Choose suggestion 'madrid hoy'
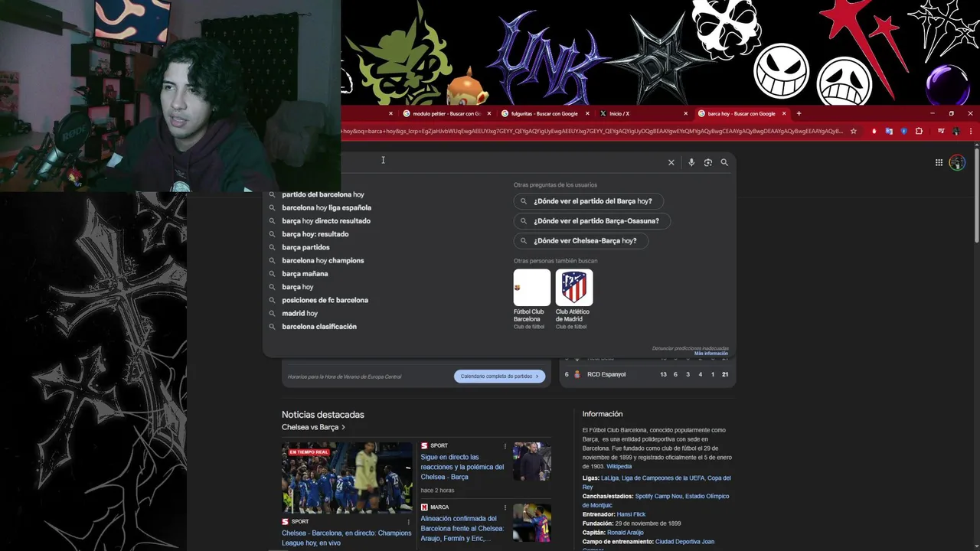 click(x=299, y=313)
